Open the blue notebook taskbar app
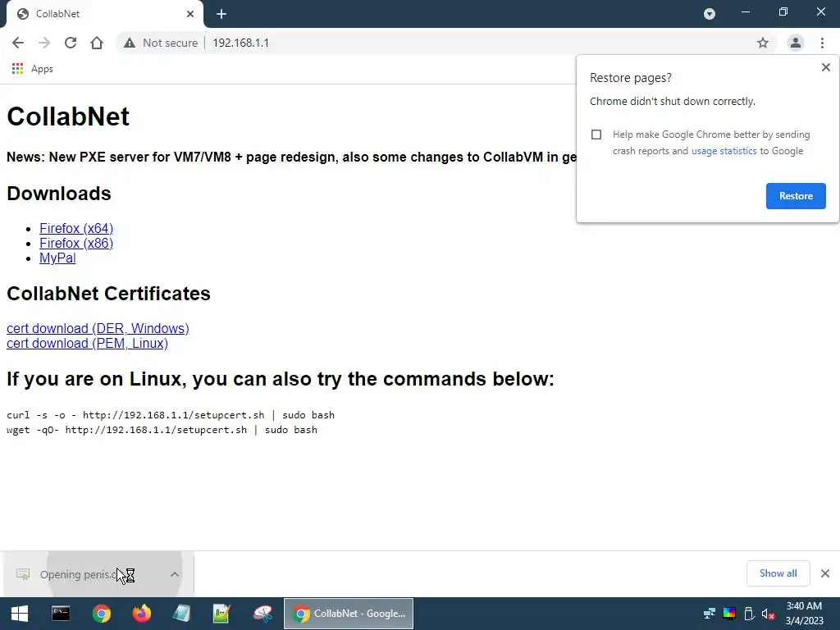This screenshot has height=630, width=840. [181, 614]
